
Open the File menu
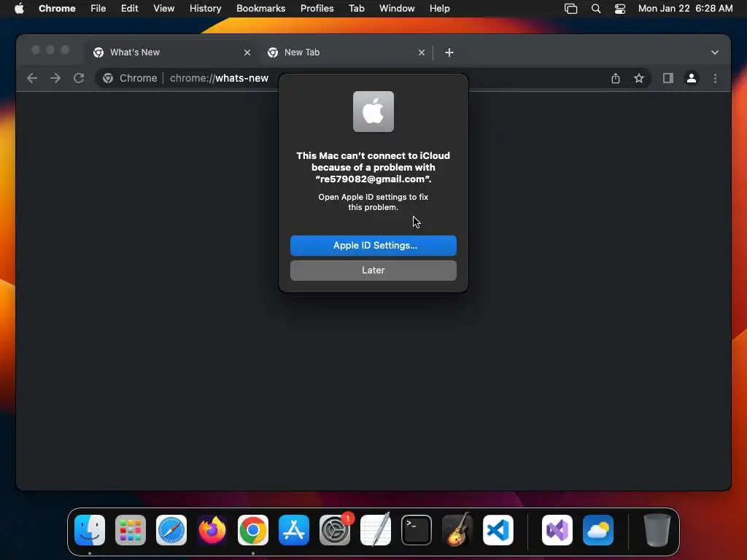click(98, 8)
